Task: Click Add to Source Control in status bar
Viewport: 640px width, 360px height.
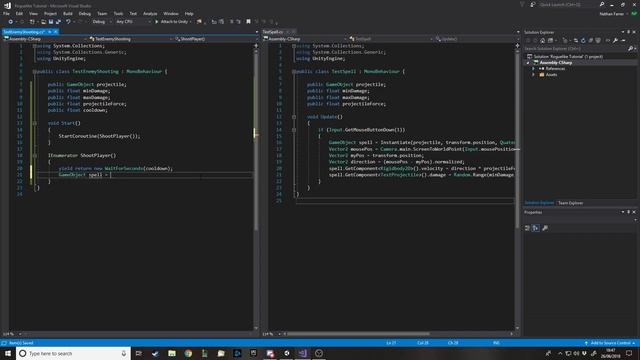Action: (610, 343)
